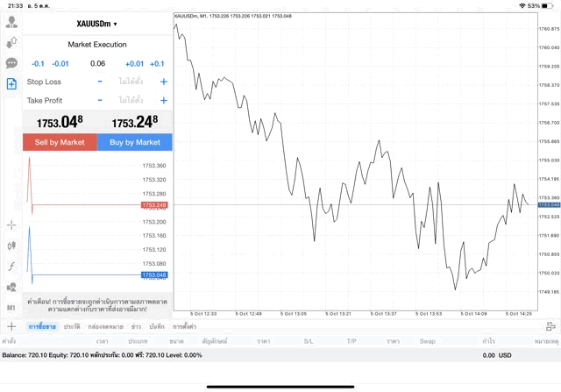Change the M1 timeframe selector
561x392 pixels.
11,309
